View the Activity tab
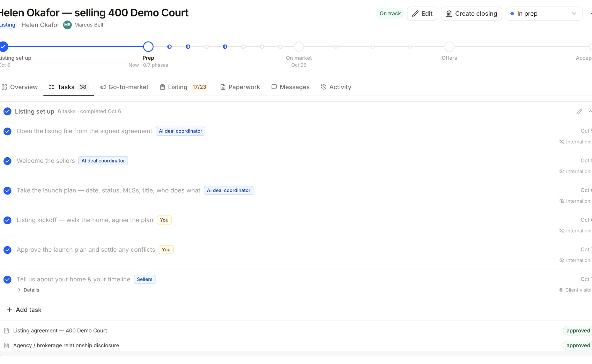 (336, 87)
